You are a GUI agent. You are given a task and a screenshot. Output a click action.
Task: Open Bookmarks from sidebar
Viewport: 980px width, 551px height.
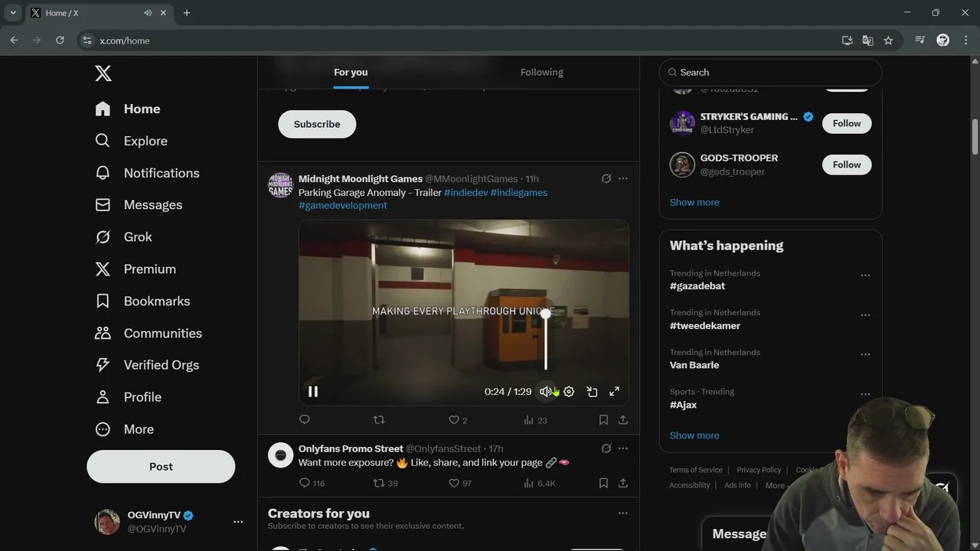coord(142,302)
